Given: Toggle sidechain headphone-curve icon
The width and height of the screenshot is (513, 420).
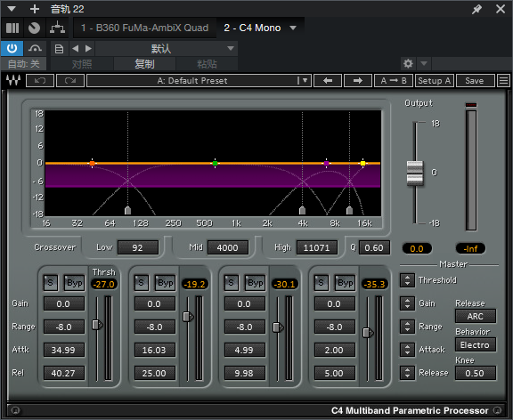Looking at the screenshot, I should [x=35, y=49].
